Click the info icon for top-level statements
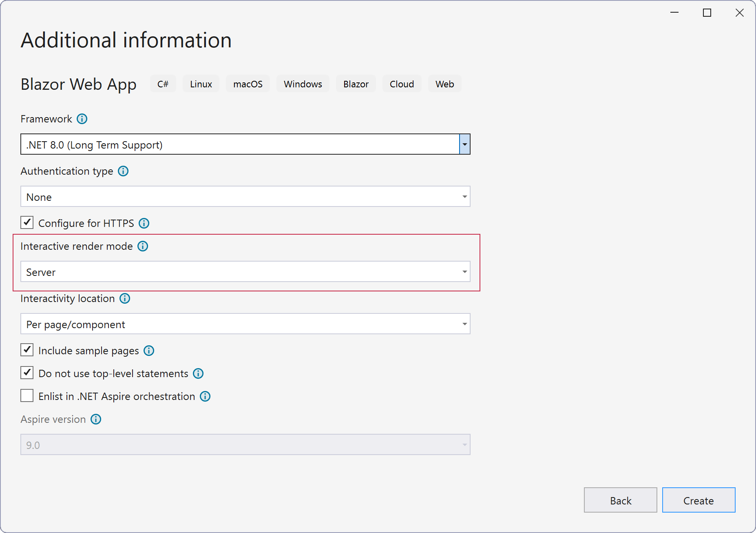The width and height of the screenshot is (756, 533). point(198,373)
